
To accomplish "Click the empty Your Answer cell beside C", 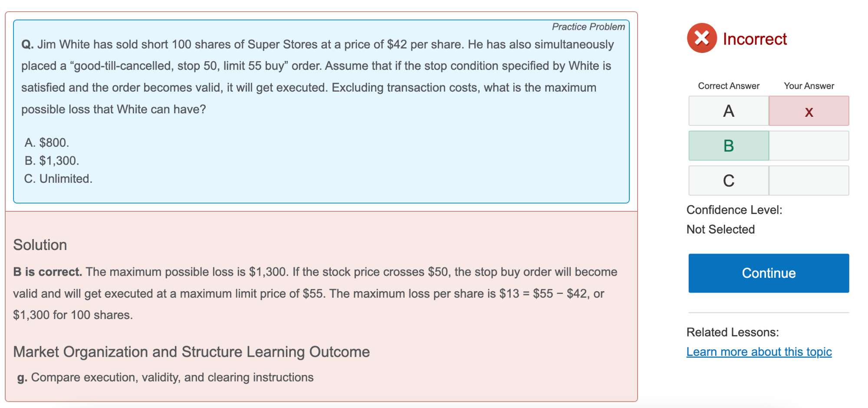I will click(809, 181).
